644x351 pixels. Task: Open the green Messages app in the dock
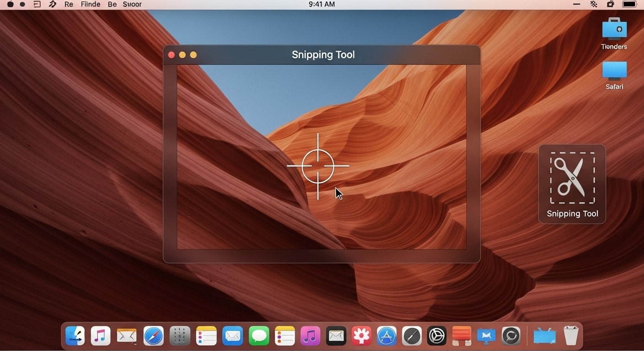(x=259, y=336)
